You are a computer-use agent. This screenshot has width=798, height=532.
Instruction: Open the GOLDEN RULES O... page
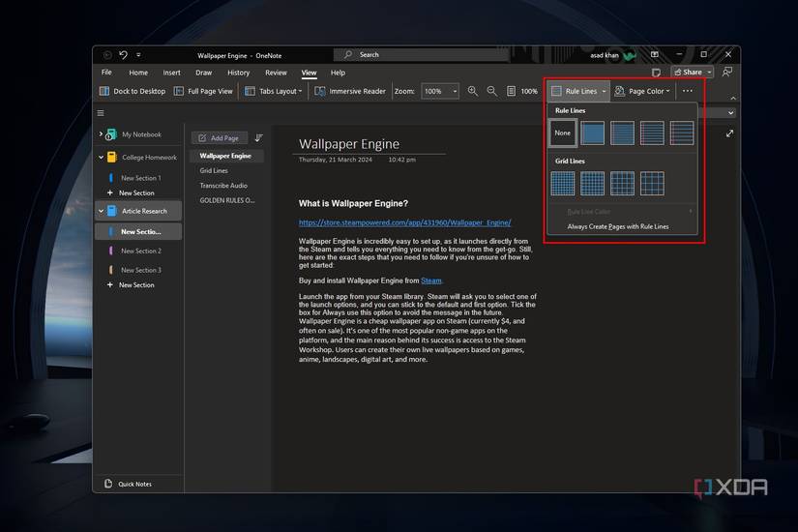pyautogui.click(x=227, y=200)
